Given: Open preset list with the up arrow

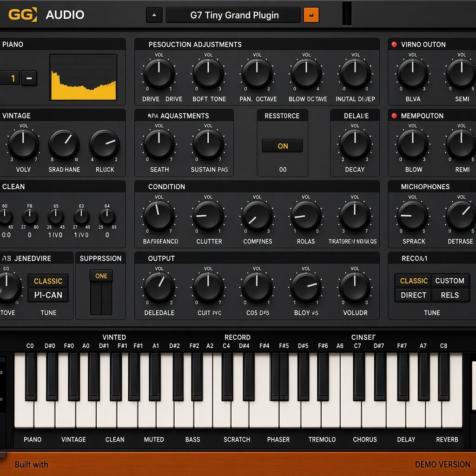Looking at the screenshot, I should click(154, 15).
